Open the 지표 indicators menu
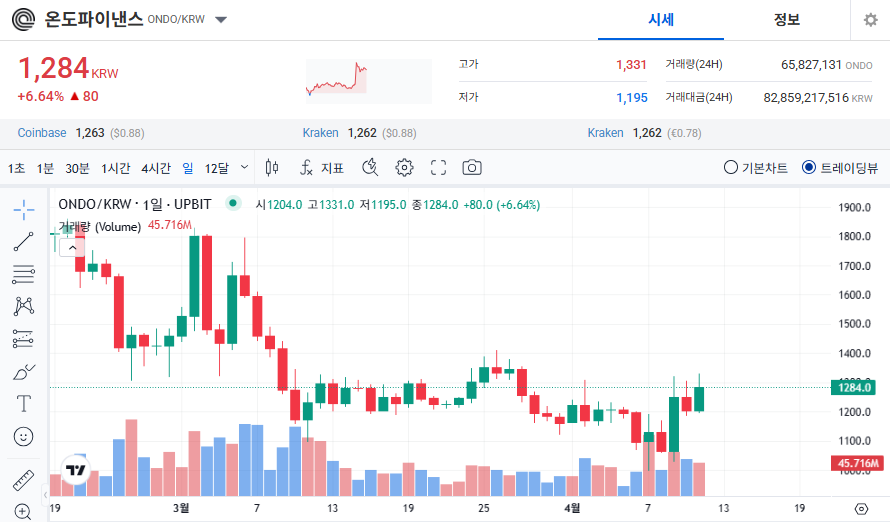Image resolution: width=890 pixels, height=522 pixels. tap(321, 168)
